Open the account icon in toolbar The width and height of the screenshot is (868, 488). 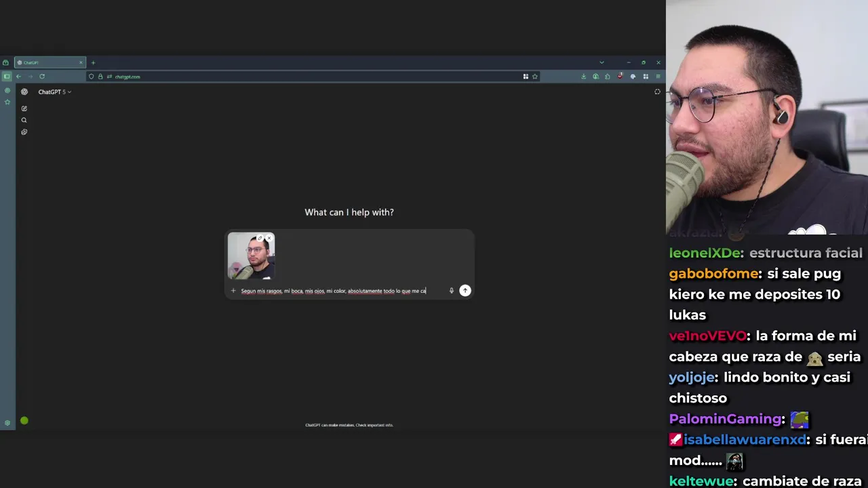[595, 77]
